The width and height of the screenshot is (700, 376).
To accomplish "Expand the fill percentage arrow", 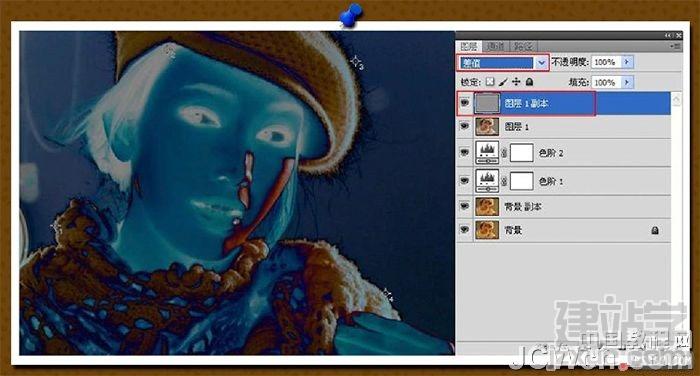I will [x=627, y=82].
